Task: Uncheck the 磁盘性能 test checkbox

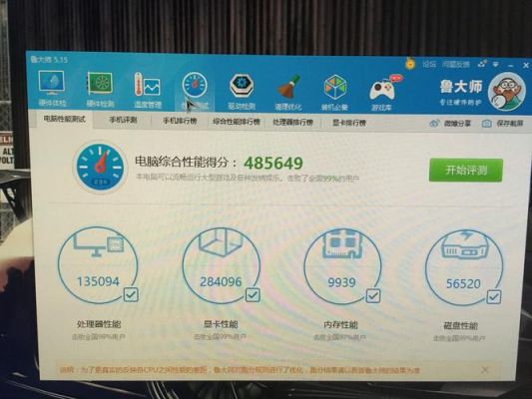Action: click(x=494, y=297)
